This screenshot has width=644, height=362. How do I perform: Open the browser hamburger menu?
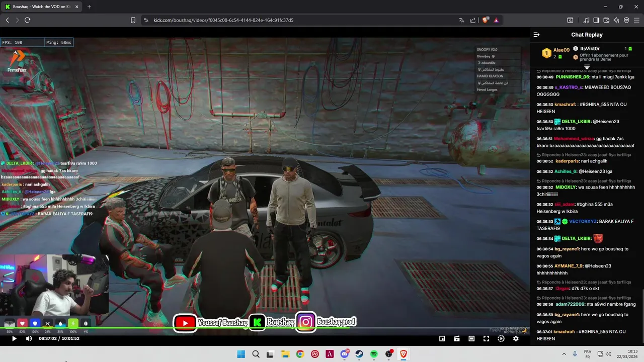[x=636, y=20]
